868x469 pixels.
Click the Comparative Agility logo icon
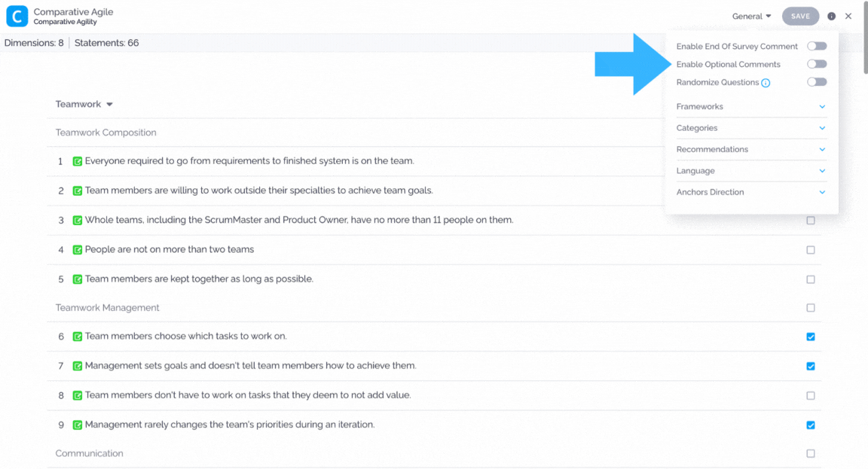point(17,16)
